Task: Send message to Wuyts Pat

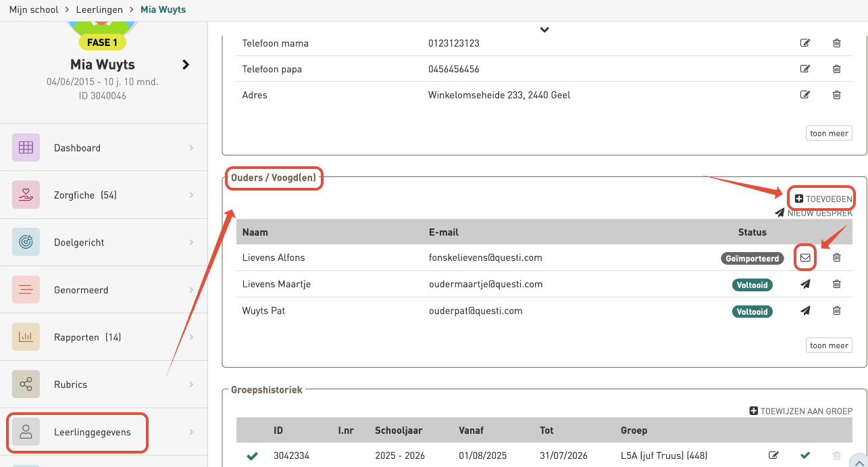Action: point(805,311)
